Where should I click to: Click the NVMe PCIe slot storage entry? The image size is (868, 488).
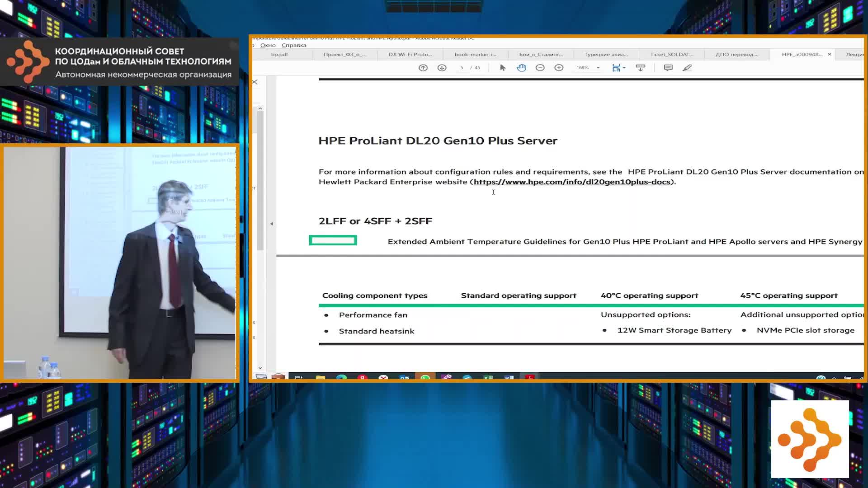(x=806, y=330)
